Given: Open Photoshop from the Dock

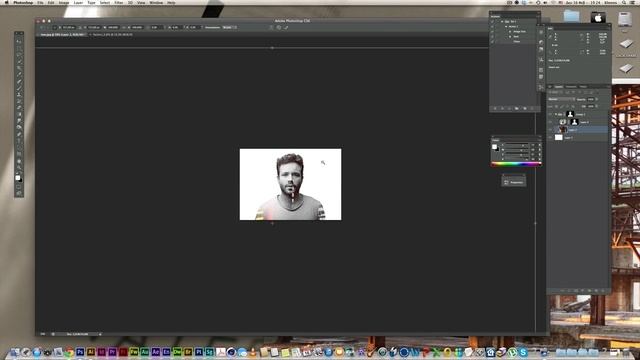Looking at the screenshot, I should click(80, 352).
